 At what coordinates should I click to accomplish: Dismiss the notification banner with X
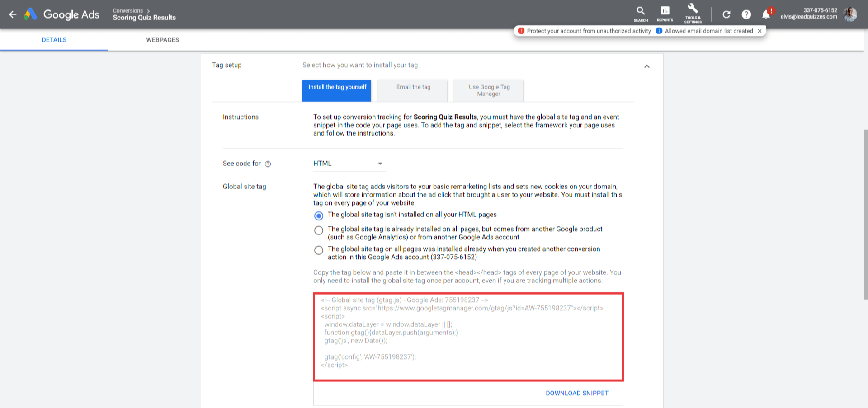click(760, 31)
